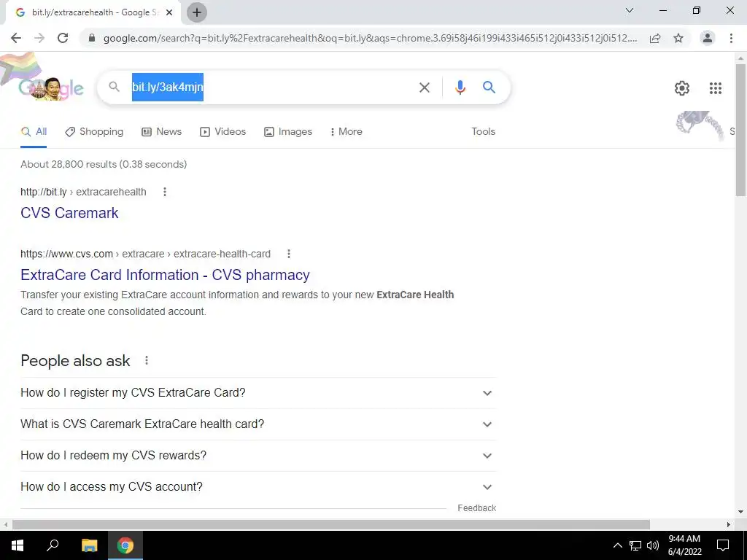The height and width of the screenshot is (560, 747).
Task: Open the More search filters dropdown
Action: [x=347, y=132]
